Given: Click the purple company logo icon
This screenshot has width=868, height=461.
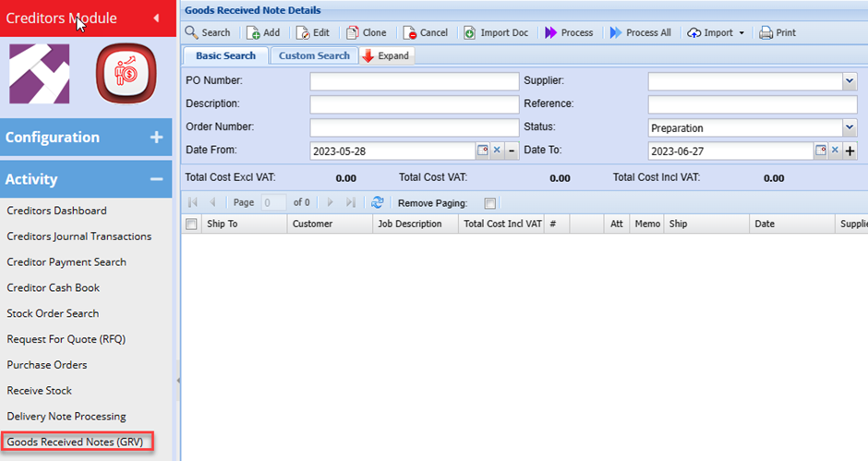Looking at the screenshot, I should pos(40,74).
